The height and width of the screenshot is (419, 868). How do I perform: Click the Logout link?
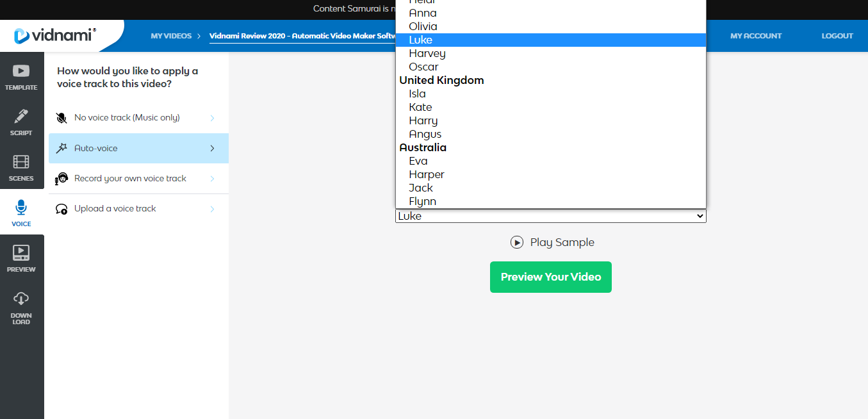pyautogui.click(x=837, y=36)
